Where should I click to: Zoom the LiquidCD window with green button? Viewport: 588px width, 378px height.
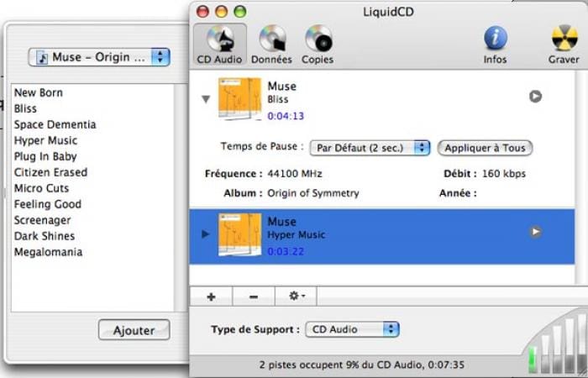point(240,12)
